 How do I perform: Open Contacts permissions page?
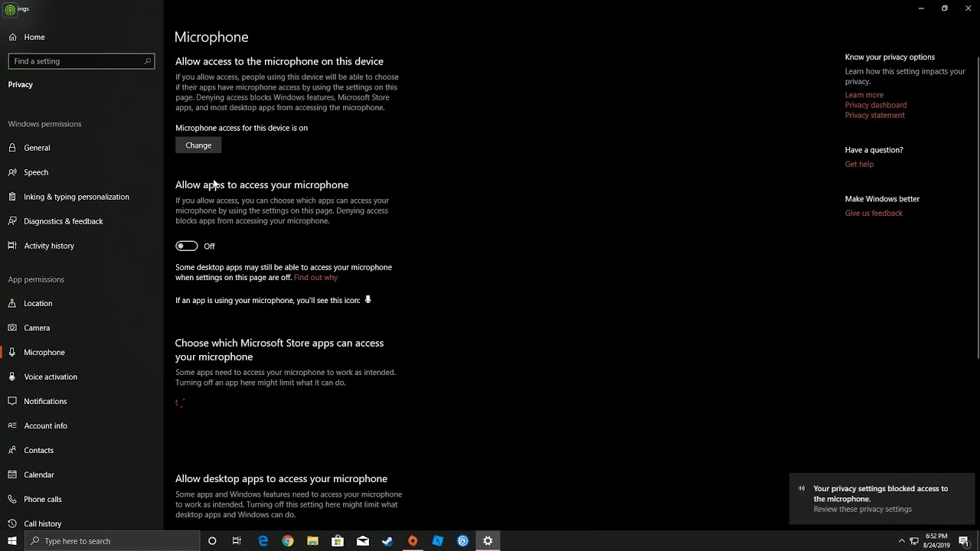pyautogui.click(x=31, y=450)
